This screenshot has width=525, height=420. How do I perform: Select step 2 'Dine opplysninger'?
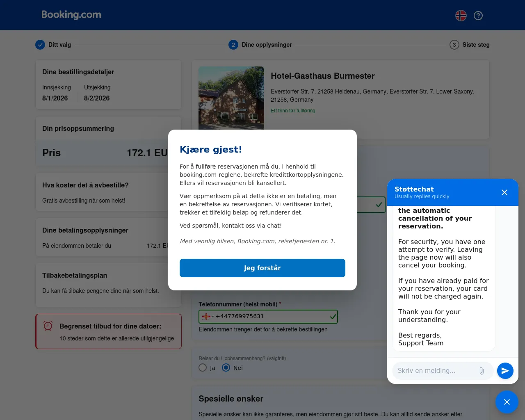click(260, 45)
